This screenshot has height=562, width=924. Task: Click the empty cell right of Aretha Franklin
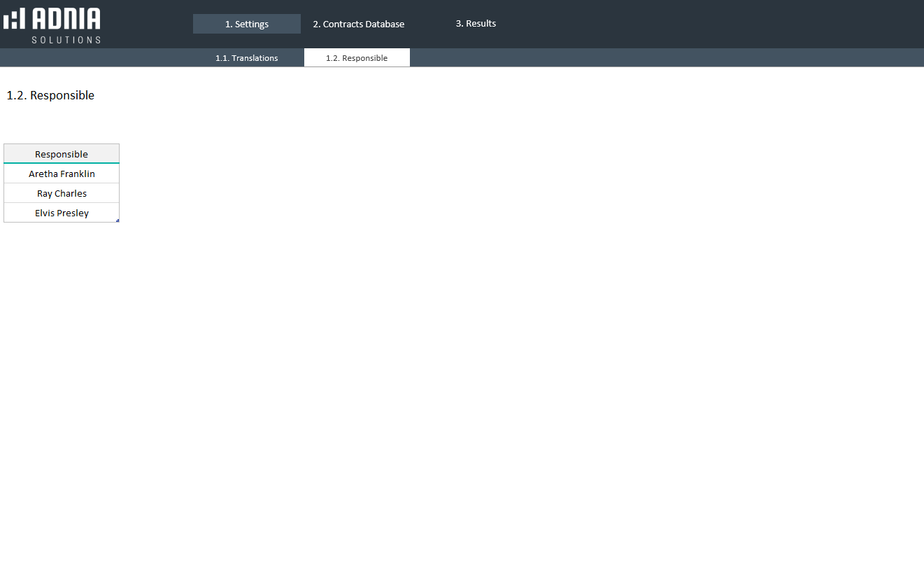(x=161, y=174)
